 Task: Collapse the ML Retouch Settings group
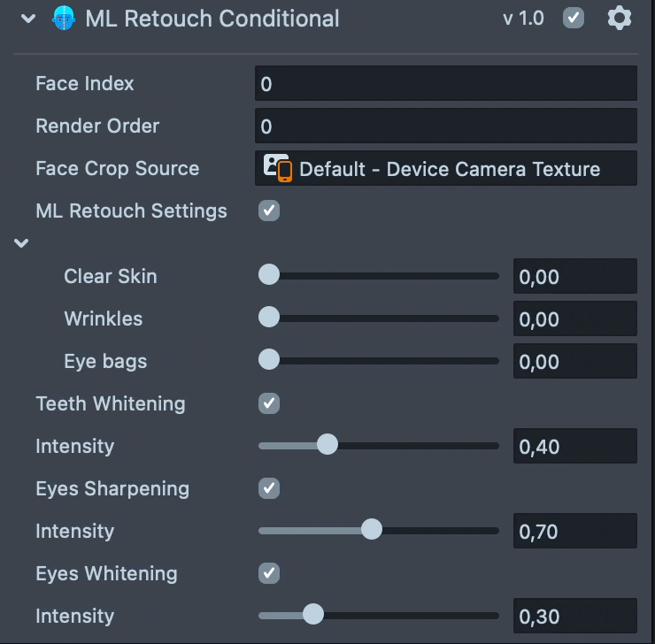(x=21, y=243)
